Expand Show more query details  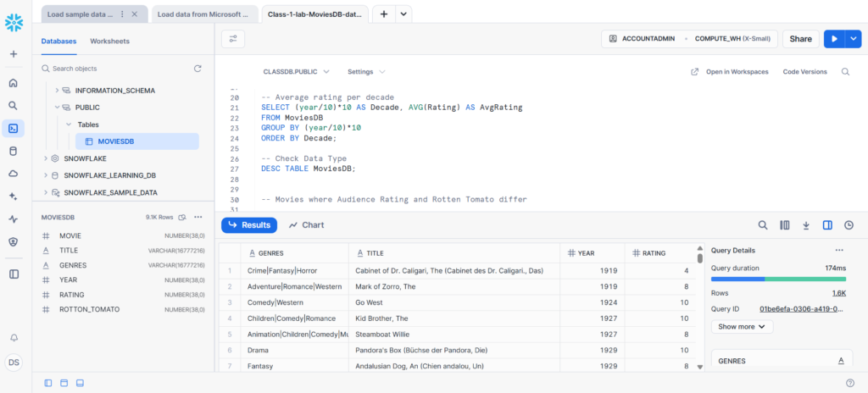click(x=742, y=327)
